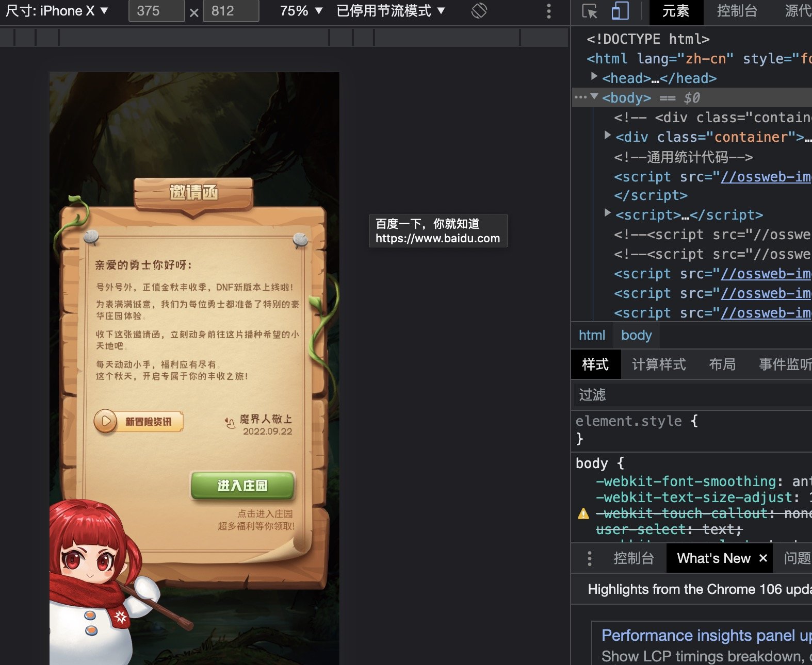Click the element.style rule block

click(691, 429)
